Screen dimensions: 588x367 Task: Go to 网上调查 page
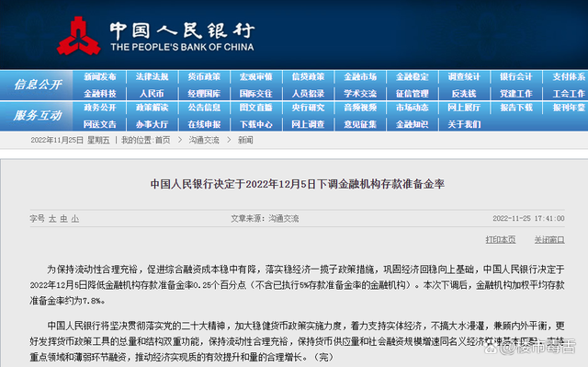pyautogui.click(x=309, y=124)
